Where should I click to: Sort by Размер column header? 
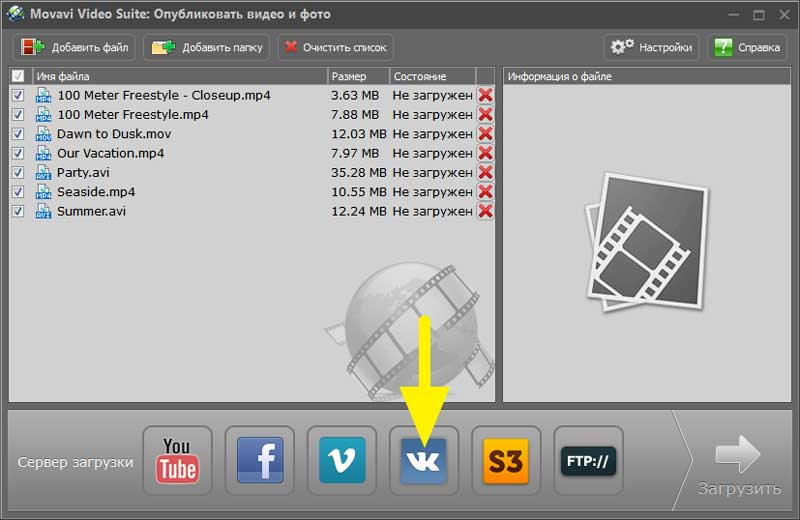(x=359, y=76)
